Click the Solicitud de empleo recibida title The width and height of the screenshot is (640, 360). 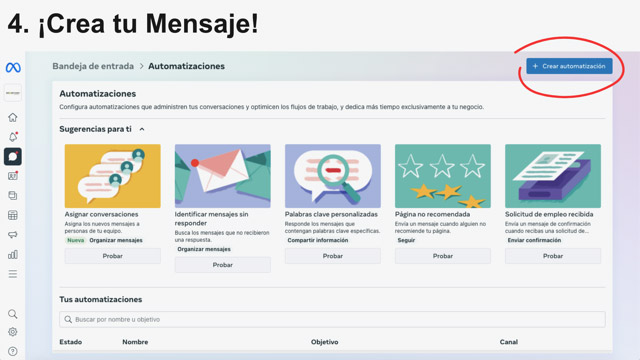[x=549, y=214]
